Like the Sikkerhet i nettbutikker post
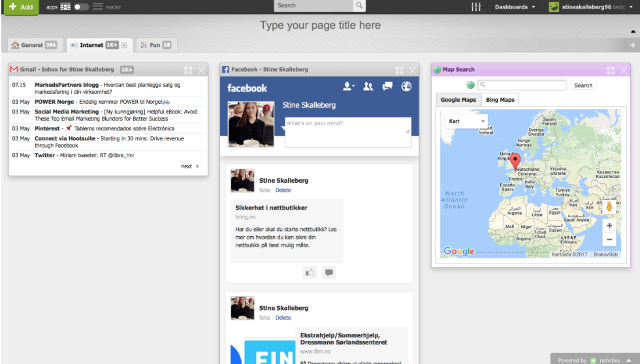640x364 pixels. pos(310,272)
